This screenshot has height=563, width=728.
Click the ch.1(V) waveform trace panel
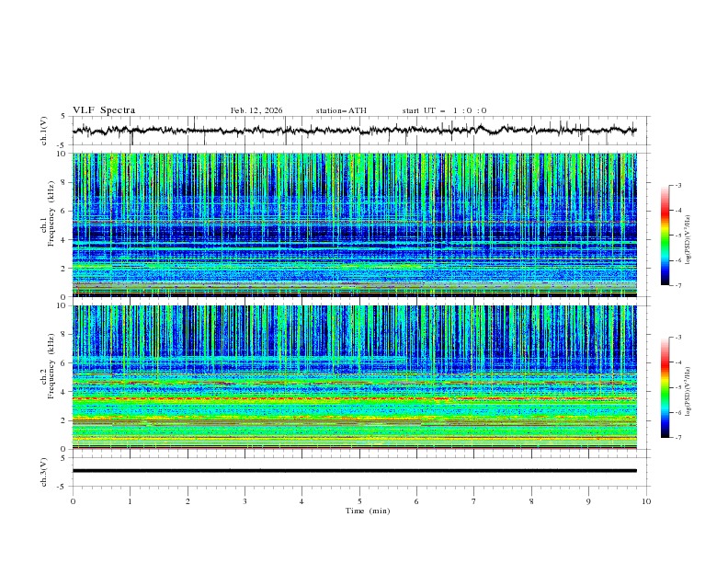point(359,131)
